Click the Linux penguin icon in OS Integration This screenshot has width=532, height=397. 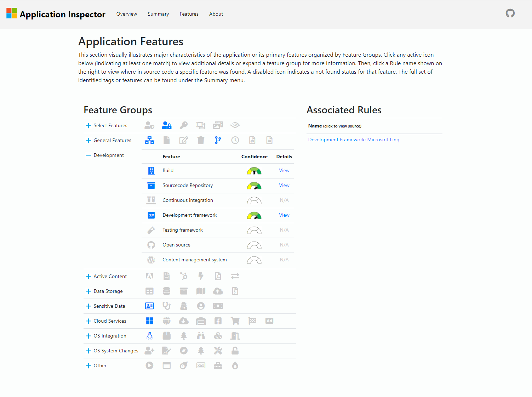[149, 336]
